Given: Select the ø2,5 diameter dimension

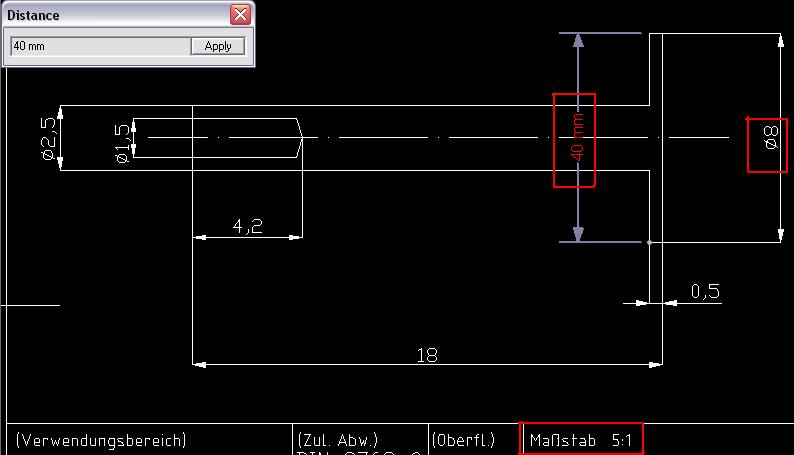Looking at the screenshot, I should pos(48,139).
